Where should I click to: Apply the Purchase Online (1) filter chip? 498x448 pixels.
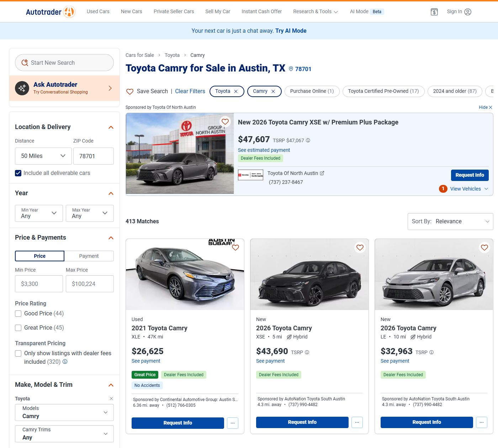click(312, 91)
